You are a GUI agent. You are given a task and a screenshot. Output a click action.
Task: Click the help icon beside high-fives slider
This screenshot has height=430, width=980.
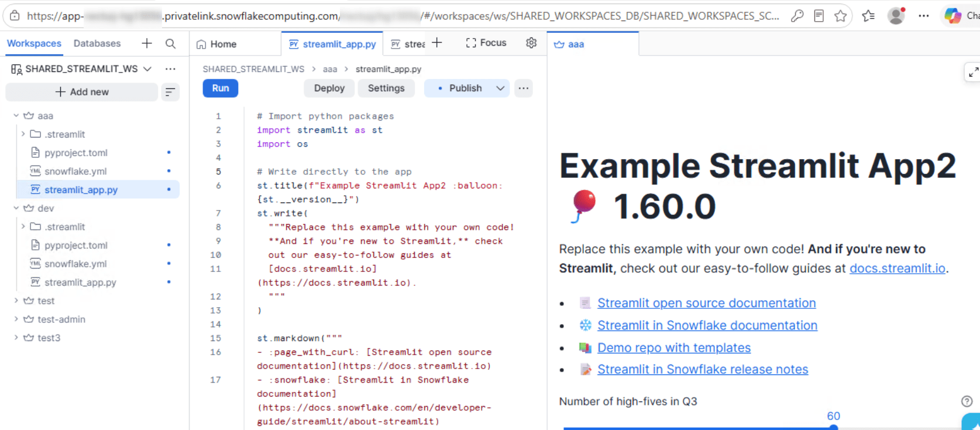(x=967, y=401)
